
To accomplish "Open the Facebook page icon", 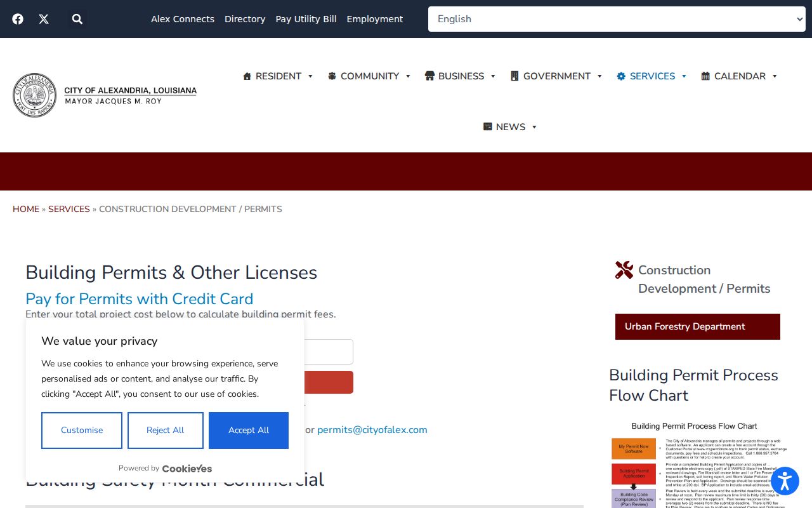I will (x=18, y=19).
